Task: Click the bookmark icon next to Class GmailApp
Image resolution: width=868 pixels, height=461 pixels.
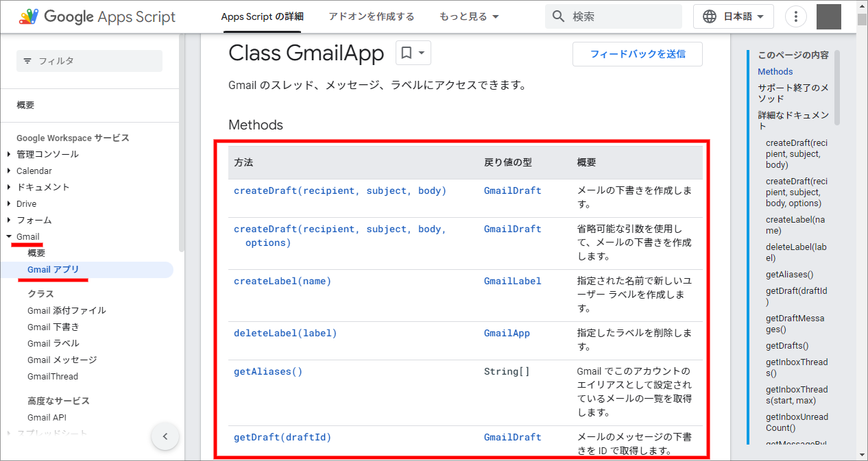Action: pyautogui.click(x=407, y=52)
